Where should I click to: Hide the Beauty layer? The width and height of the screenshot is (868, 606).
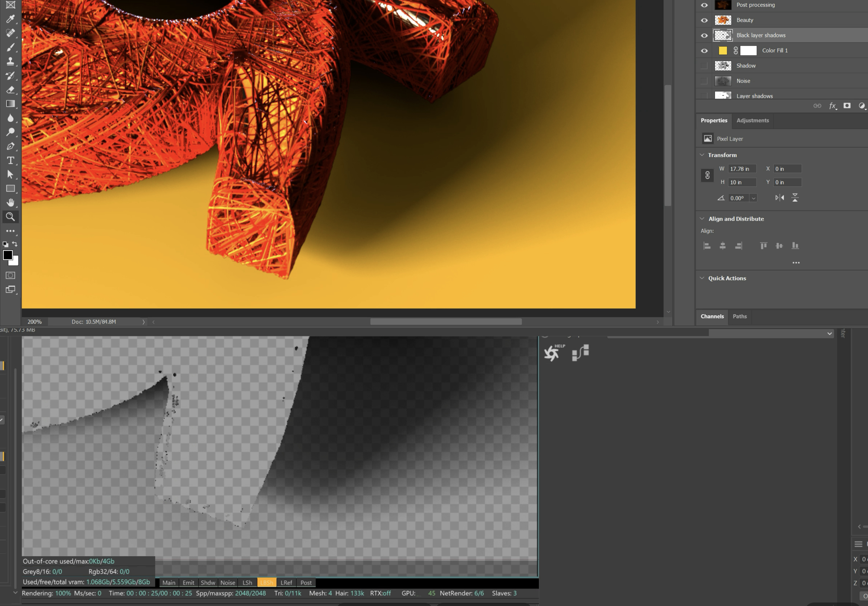click(704, 20)
